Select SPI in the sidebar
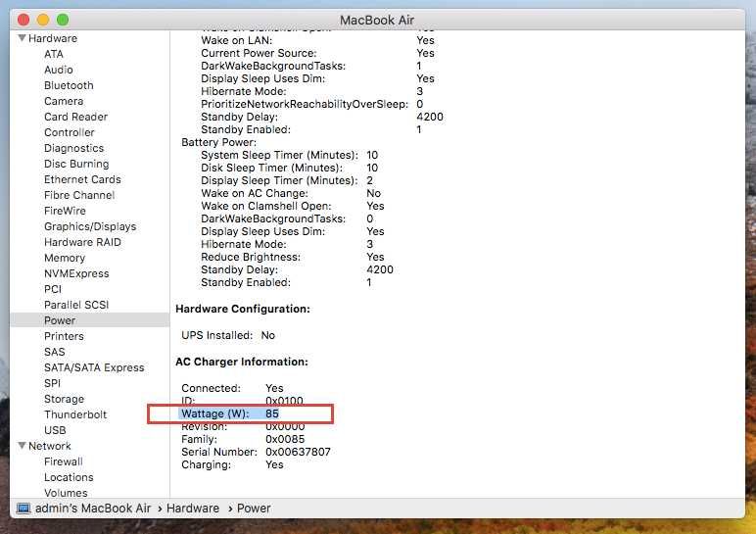The height and width of the screenshot is (534, 756). click(x=52, y=383)
